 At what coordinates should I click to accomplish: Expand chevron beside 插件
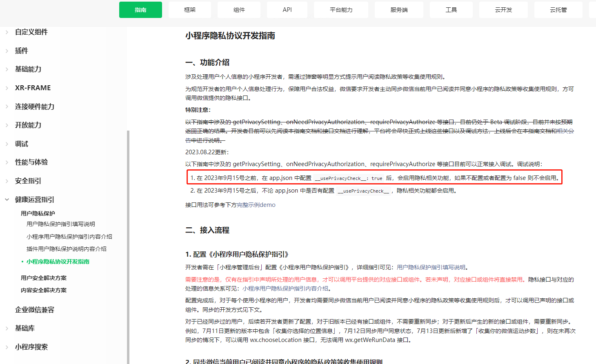(x=7, y=51)
